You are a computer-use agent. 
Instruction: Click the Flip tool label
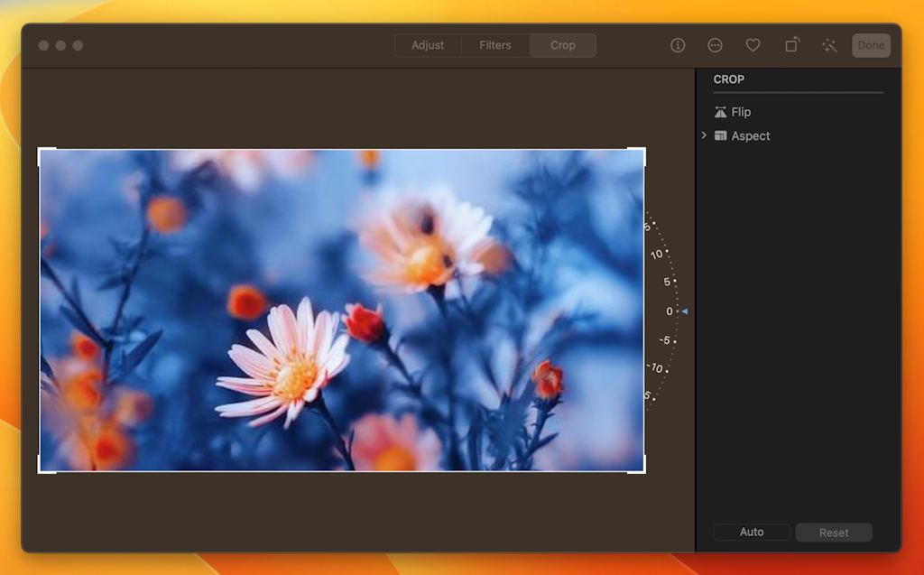point(740,111)
